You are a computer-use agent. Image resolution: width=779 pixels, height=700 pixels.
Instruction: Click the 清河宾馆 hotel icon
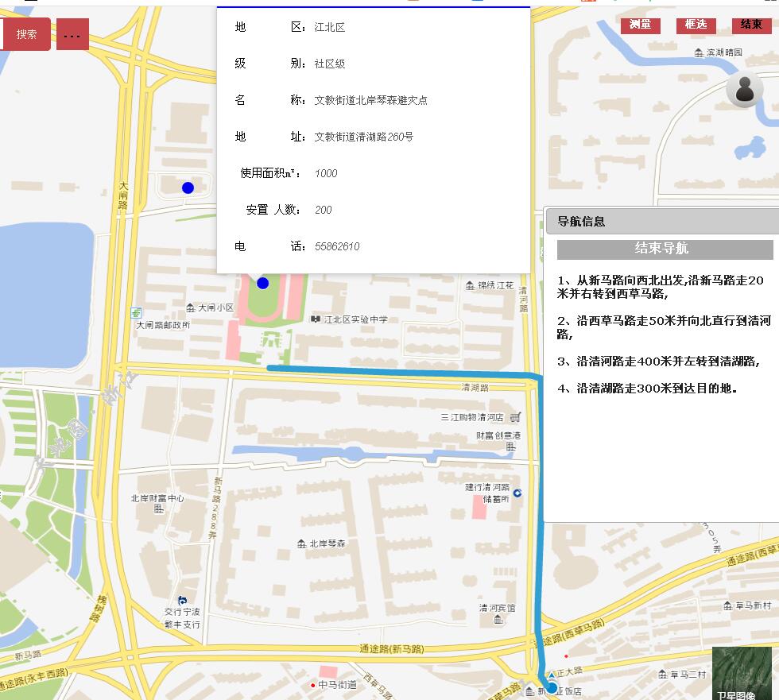[497, 619]
